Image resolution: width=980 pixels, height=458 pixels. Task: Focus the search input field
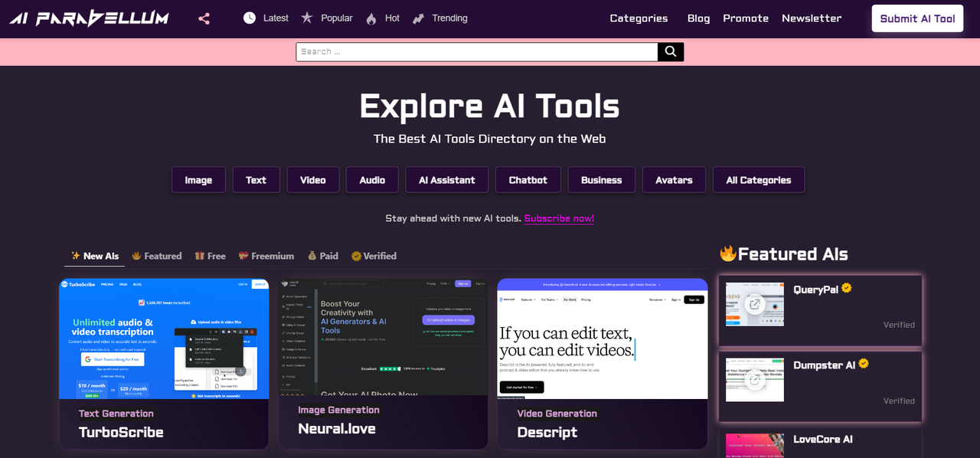pos(477,51)
